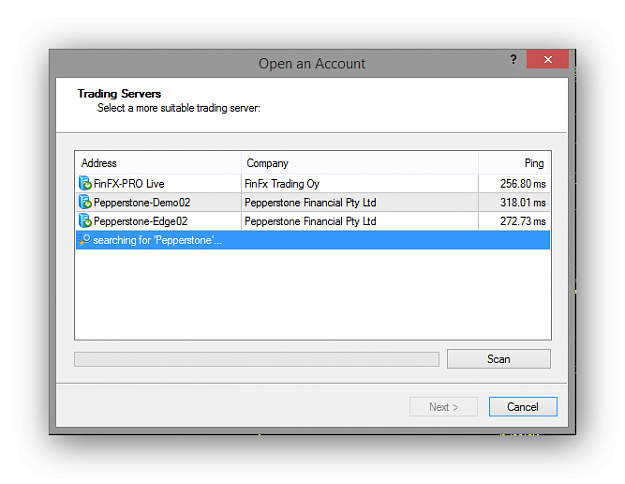Click the 272.73 ms ping value
625x484 pixels.
(523, 221)
